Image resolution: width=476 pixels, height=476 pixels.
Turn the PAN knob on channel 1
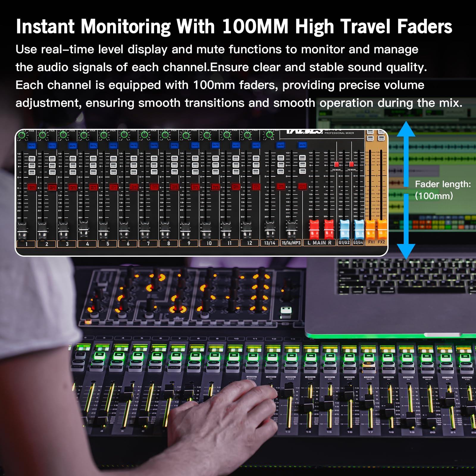click(21, 134)
